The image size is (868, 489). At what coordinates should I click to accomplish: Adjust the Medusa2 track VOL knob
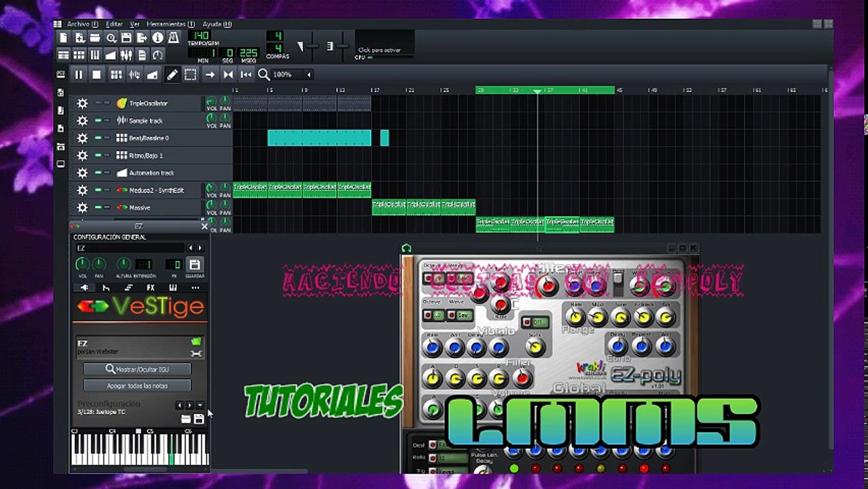tap(211, 187)
